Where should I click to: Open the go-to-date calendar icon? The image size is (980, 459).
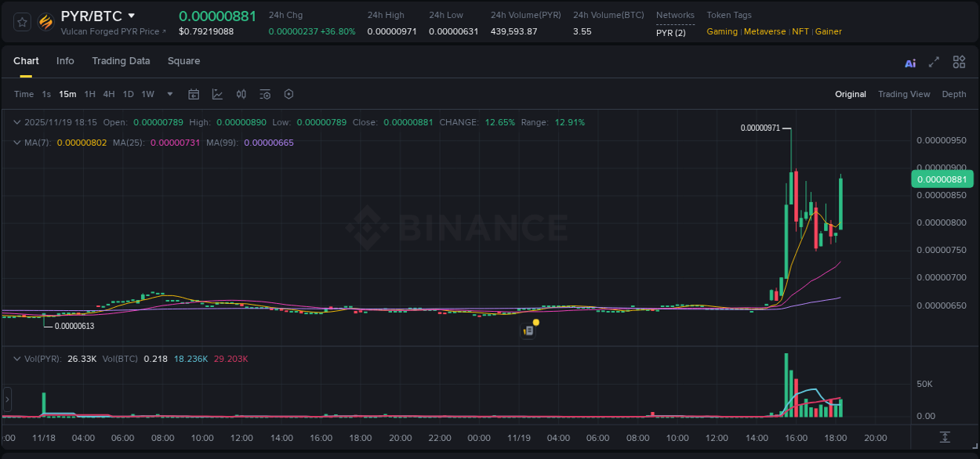point(194,94)
